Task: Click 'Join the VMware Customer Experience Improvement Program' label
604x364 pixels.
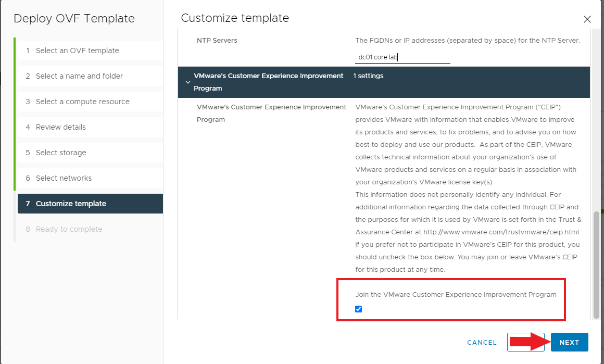Action: (456, 295)
